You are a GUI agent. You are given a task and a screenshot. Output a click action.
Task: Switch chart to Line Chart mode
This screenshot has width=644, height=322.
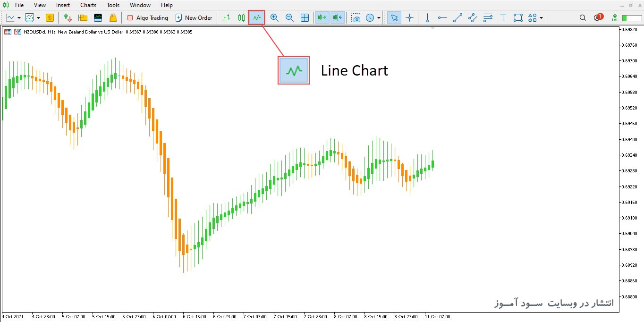point(256,18)
